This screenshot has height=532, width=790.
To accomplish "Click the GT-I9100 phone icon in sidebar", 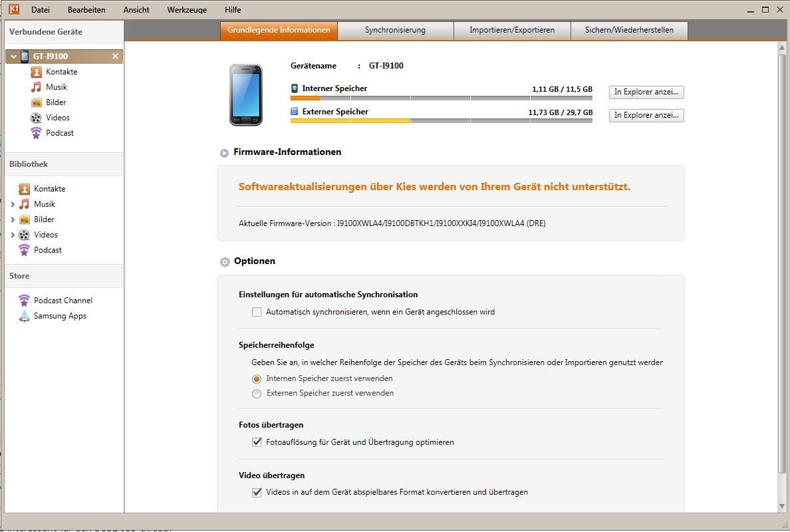I will tap(25, 57).
